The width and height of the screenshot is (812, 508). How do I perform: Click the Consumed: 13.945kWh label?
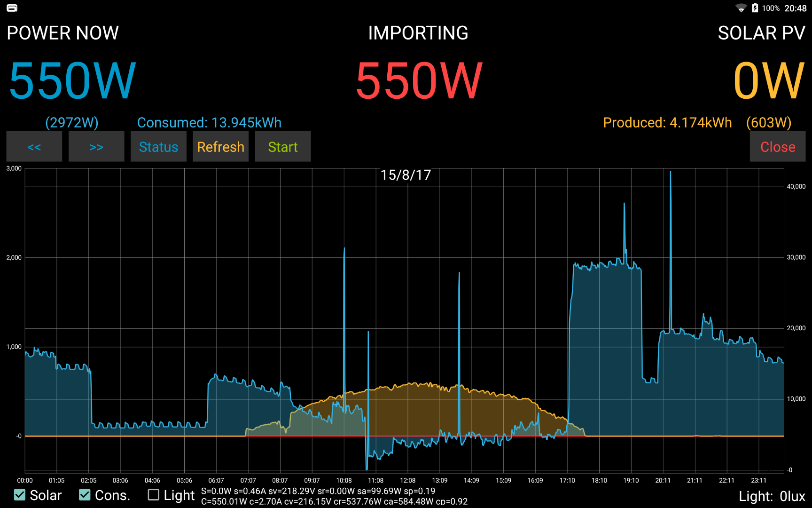tap(209, 122)
